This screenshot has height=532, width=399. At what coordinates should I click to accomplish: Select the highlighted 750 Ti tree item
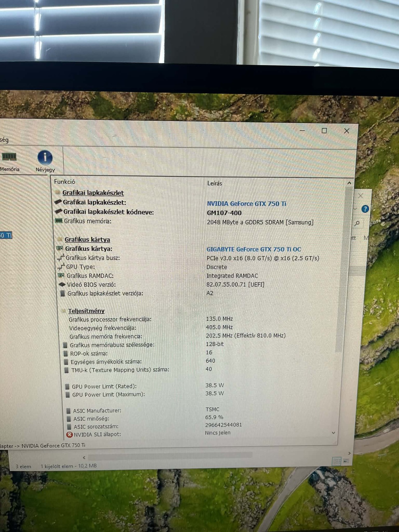pos(6,235)
